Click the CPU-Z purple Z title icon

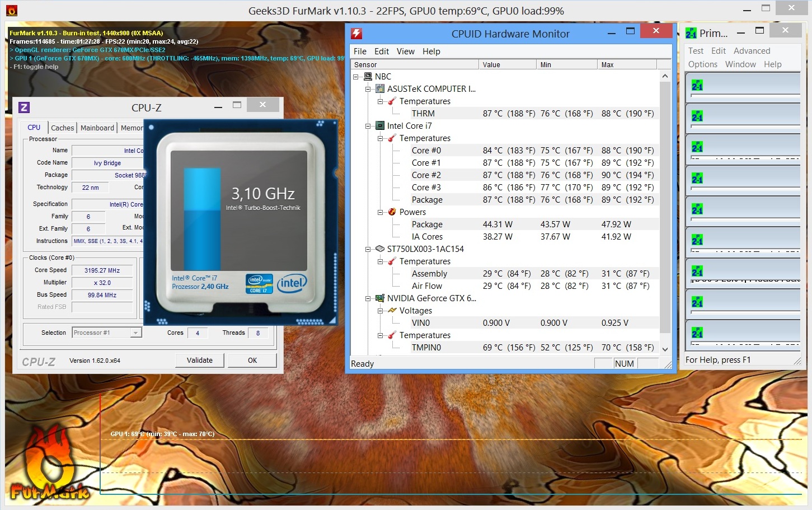tap(24, 107)
